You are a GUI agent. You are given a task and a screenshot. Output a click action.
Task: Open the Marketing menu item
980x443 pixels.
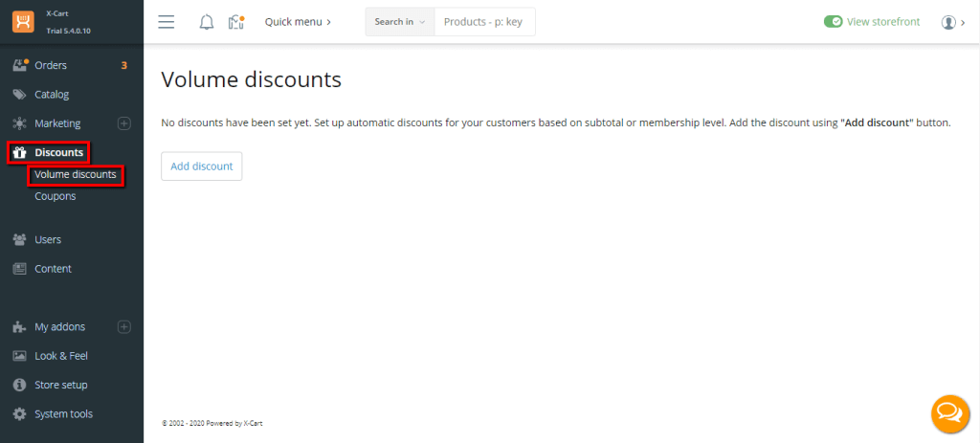[x=57, y=123]
